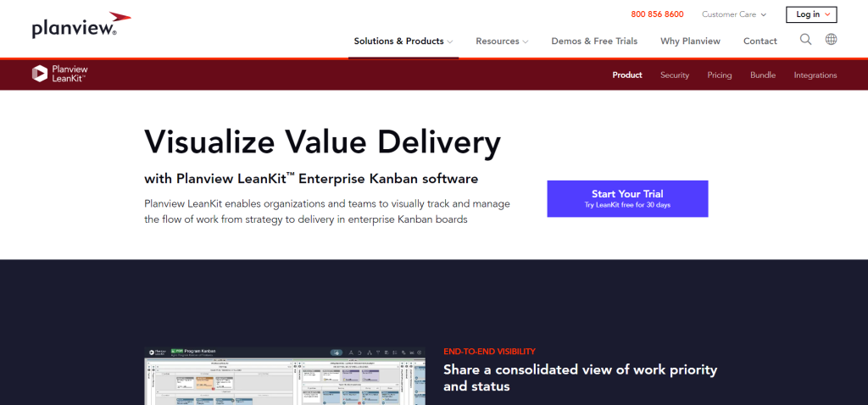The height and width of the screenshot is (405, 868).
Task: Click the Planview logo in header
Action: [x=81, y=25]
